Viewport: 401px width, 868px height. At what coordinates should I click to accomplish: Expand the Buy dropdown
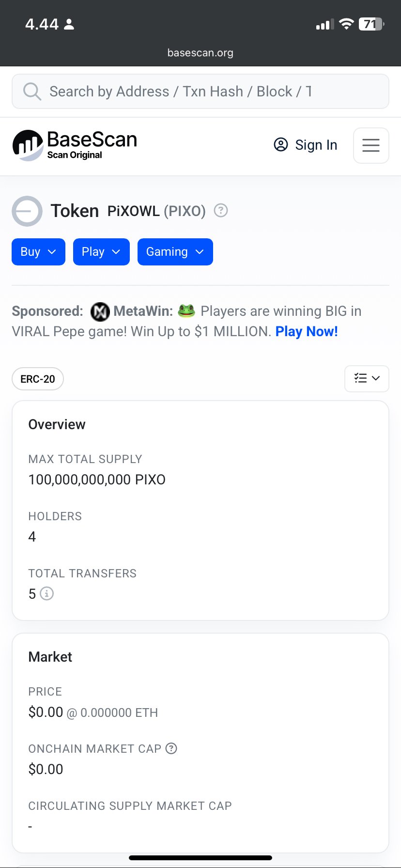(38, 252)
